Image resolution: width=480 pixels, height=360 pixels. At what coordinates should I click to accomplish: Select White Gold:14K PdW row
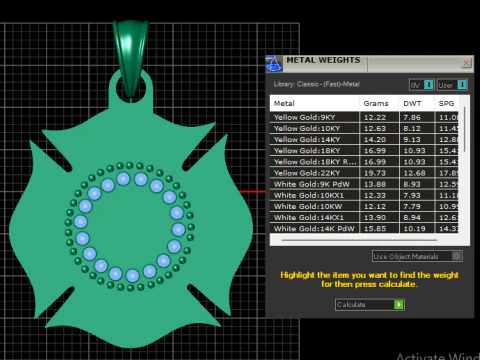coord(364,228)
